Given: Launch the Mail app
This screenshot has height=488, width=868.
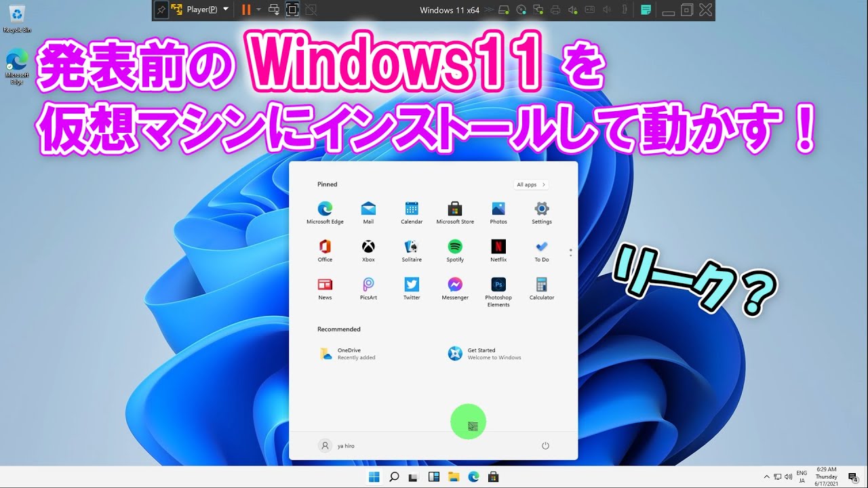Looking at the screenshot, I should tap(368, 212).
